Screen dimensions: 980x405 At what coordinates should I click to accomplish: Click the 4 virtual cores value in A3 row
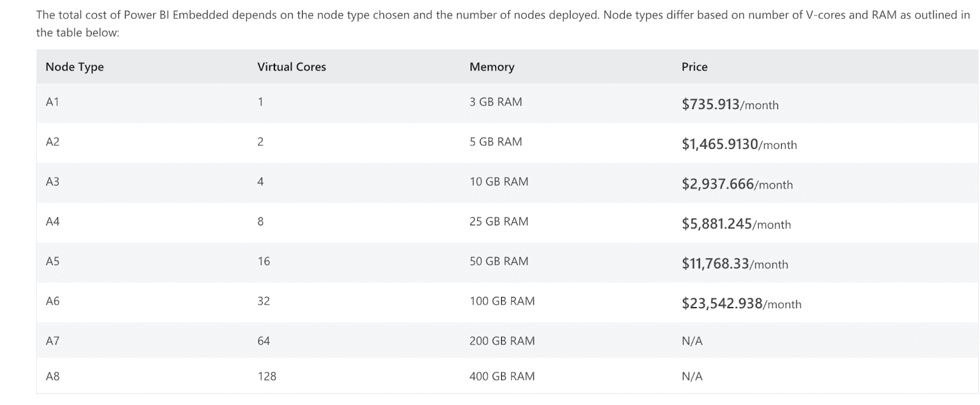260,181
